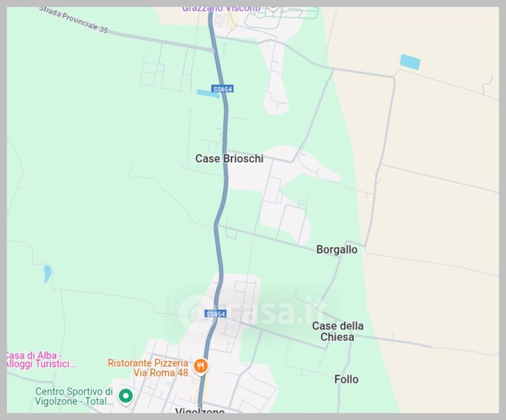Click the orange restaurant pin icon

pos(200,367)
